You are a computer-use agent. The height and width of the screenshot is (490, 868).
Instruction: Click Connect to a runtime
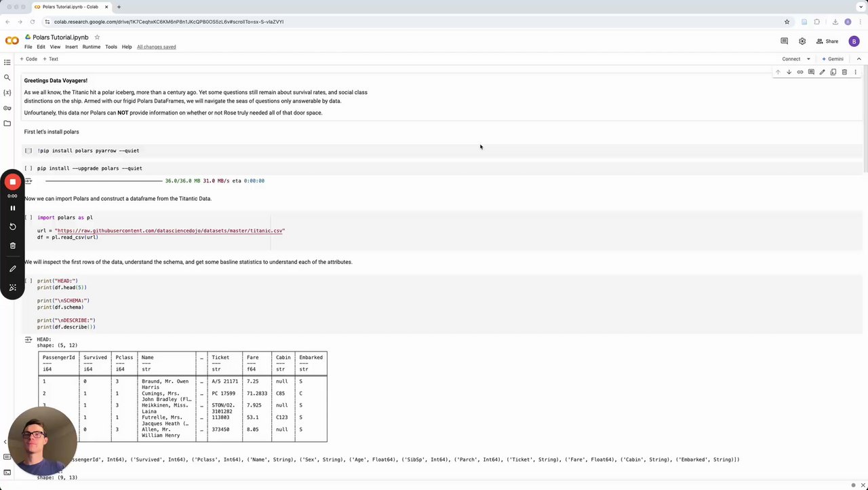tap(791, 59)
